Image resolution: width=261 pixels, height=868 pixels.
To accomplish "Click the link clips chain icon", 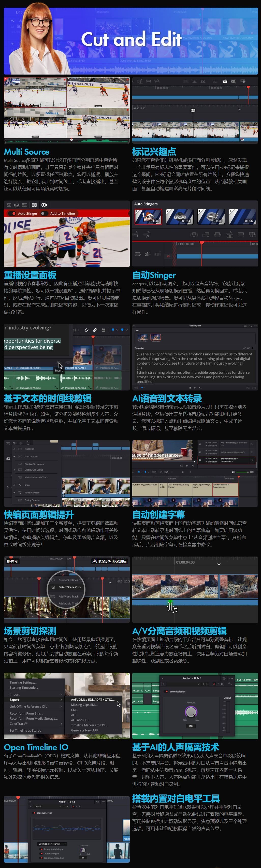I will [x=95, y=330].
